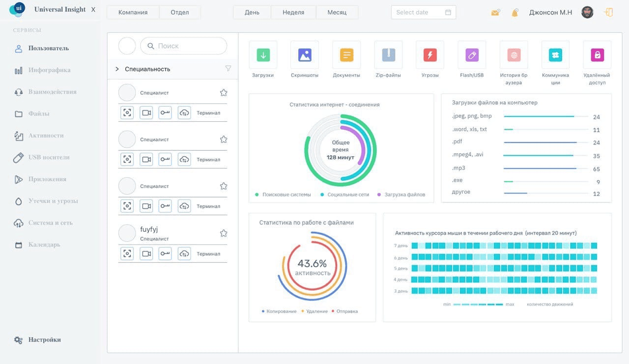
Task: Open the Угрозы threats tile
Action: pos(430,55)
